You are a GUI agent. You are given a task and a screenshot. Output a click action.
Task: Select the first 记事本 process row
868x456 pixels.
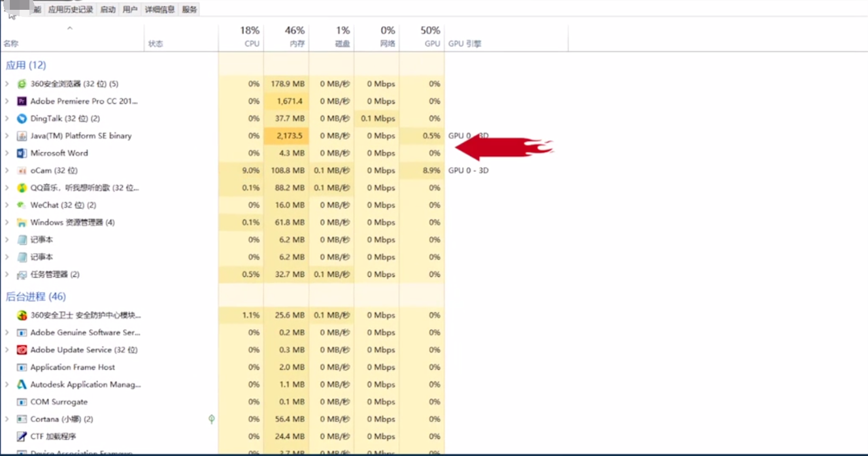pyautogui.click(x=222, y=240)
